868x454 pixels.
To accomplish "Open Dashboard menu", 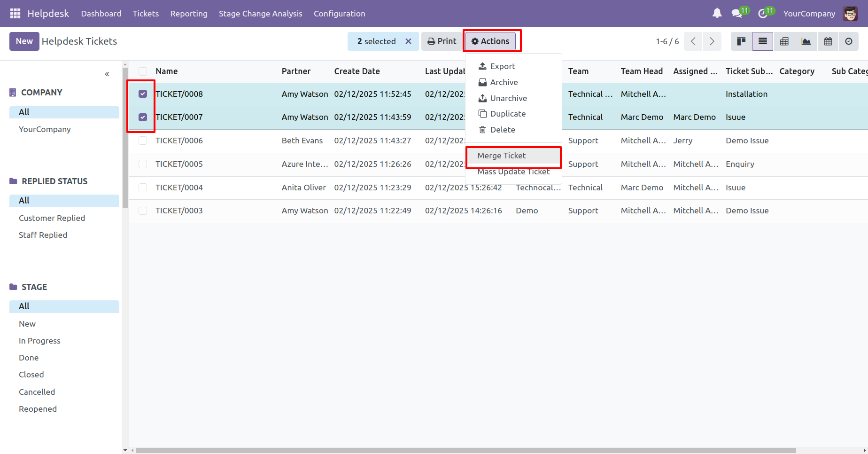I will 101,14.
